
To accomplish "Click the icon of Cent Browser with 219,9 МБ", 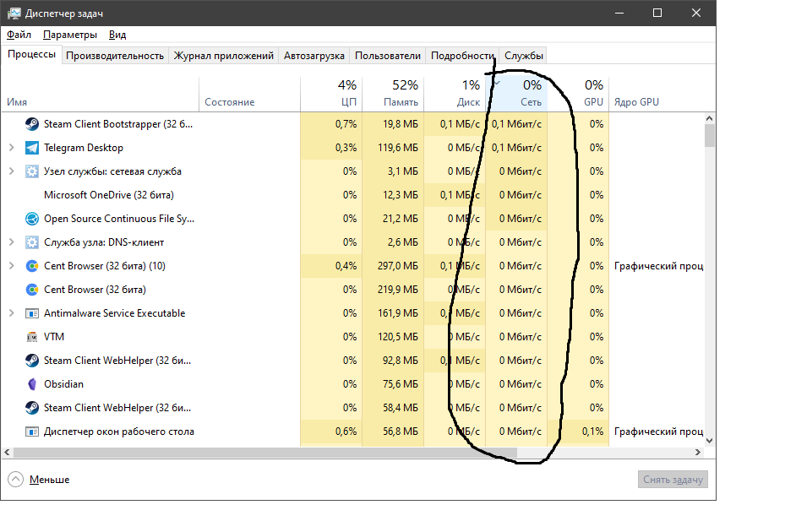I will (x=32, y=290).
